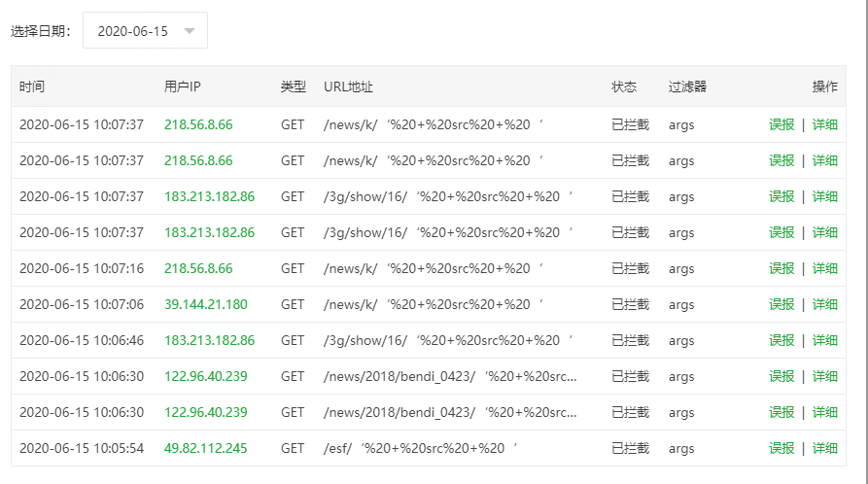Click the args filter in the 10:07:06 row

[681, 305]
